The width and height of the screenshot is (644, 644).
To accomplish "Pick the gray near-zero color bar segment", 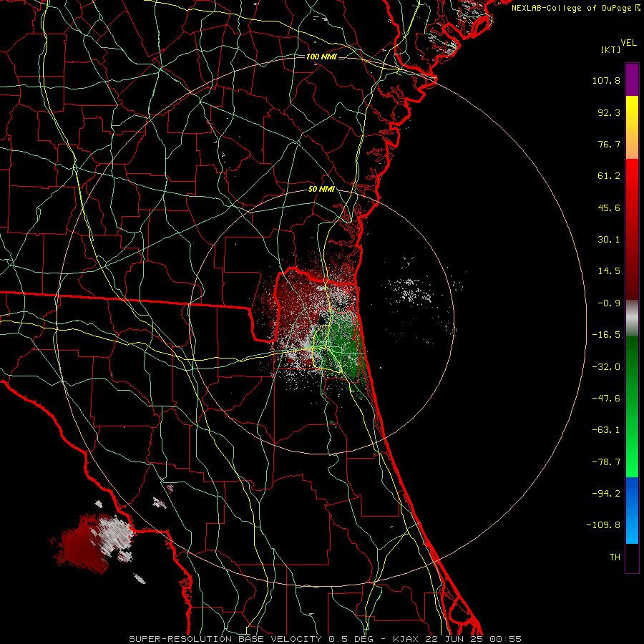I will point(632,318).
